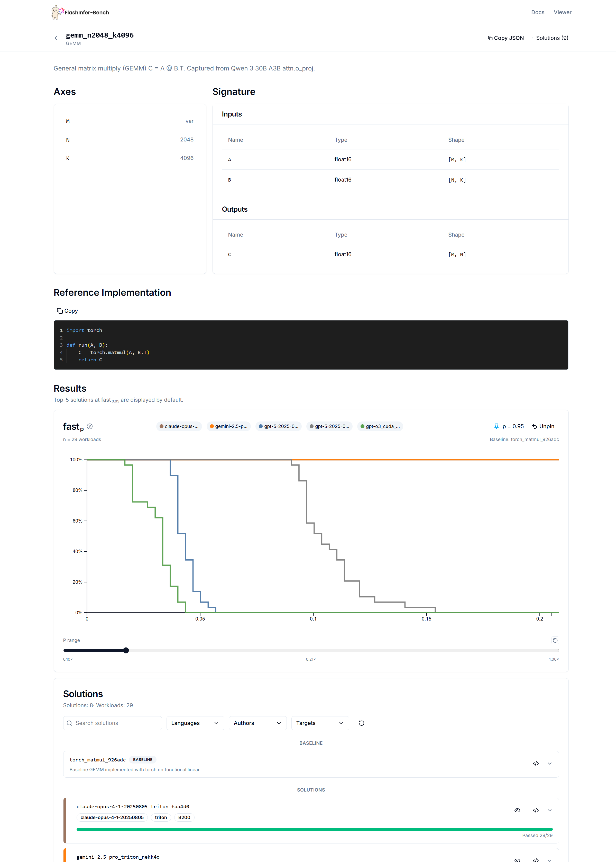This screenshot has height=862, width=616.
Task: Show source code for the claude-opus triton solution
Action: click(x=536, y=810)
